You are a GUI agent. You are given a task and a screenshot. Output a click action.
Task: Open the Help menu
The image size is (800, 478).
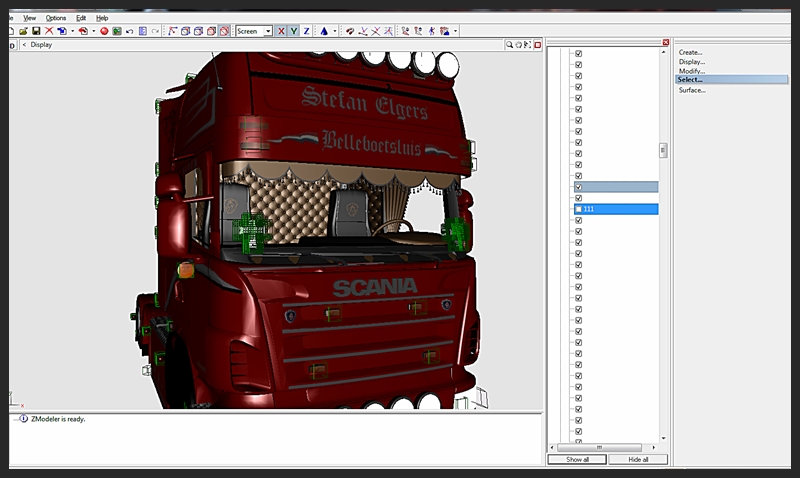(x=102, y=18)
